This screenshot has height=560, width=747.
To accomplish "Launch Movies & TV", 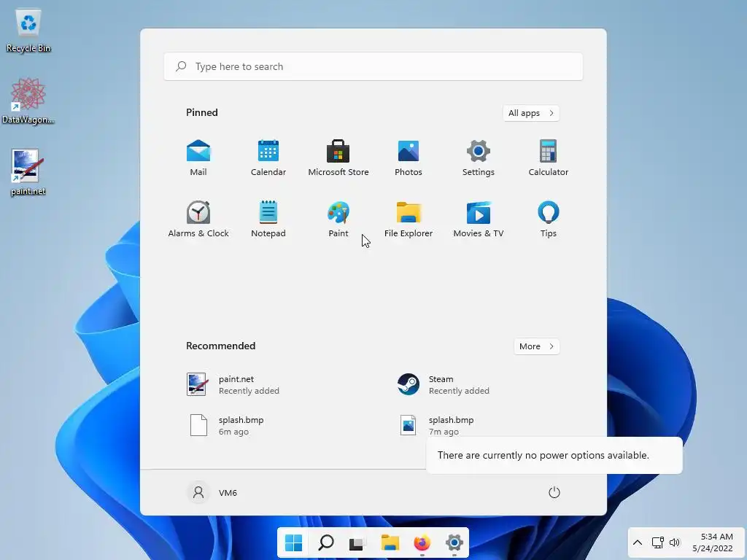I will coord(479,219).
